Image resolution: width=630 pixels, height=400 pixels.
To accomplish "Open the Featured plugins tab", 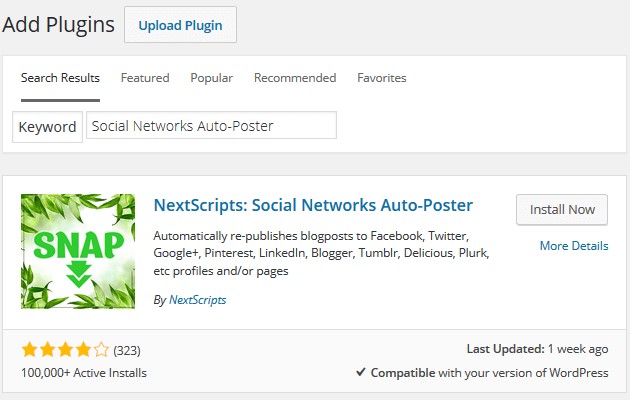I will (145, 78).
